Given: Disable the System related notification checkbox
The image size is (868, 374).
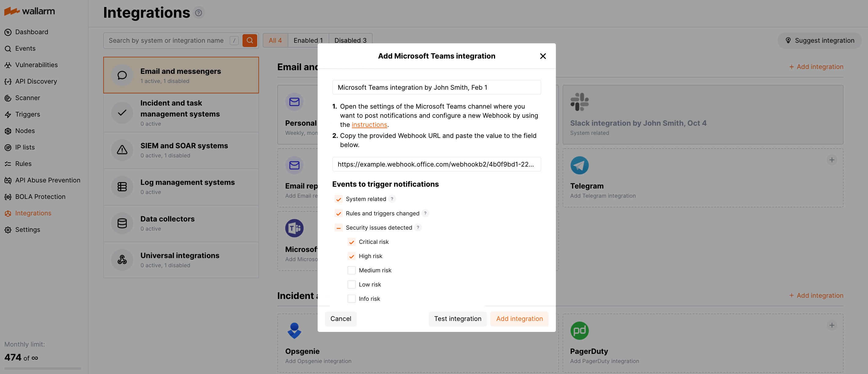Looking at the screenshot, I should (x=338, y=199).
